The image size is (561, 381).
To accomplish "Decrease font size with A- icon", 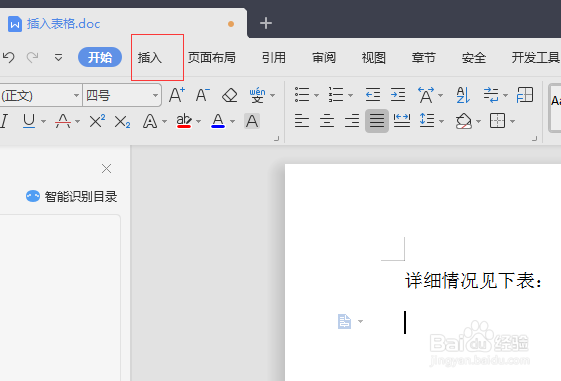I will [x=203, y=95].
